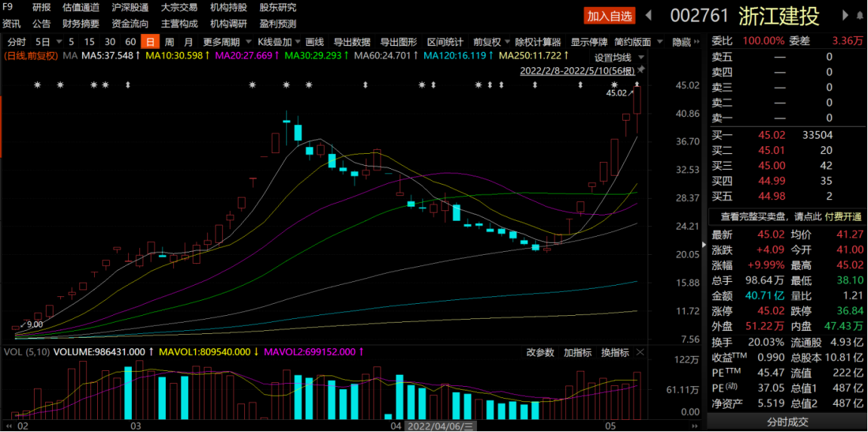The width and height of the screenshot is (868, 432).
Task: Select the 分时 intraday view
Action: click(17, 42)
